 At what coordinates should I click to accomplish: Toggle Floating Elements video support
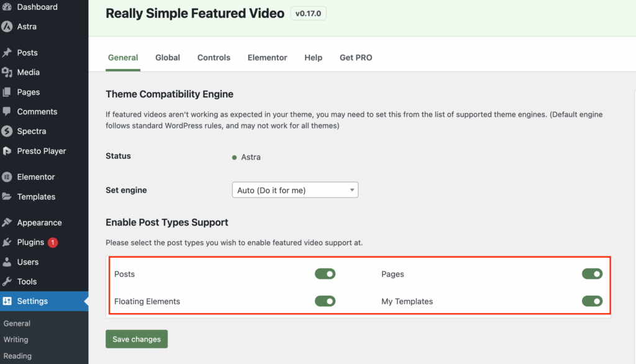325,301
